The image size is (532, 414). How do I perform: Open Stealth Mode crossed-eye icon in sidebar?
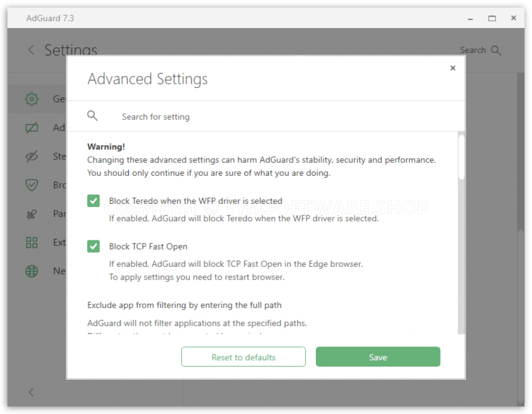[x=32, y=157]
